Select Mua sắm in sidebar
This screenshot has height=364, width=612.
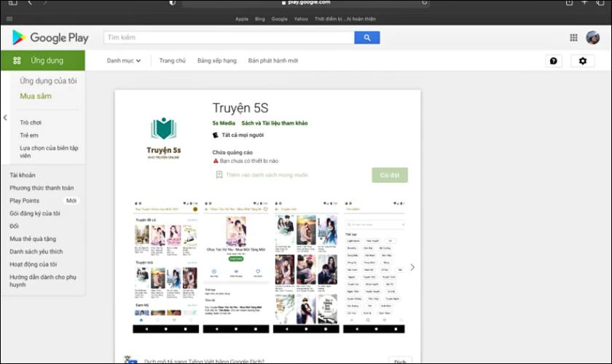(x=36, y=96)
